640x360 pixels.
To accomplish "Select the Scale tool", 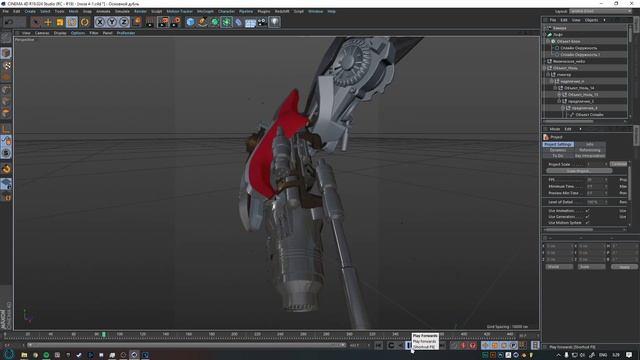I will (x=60, y=22).
